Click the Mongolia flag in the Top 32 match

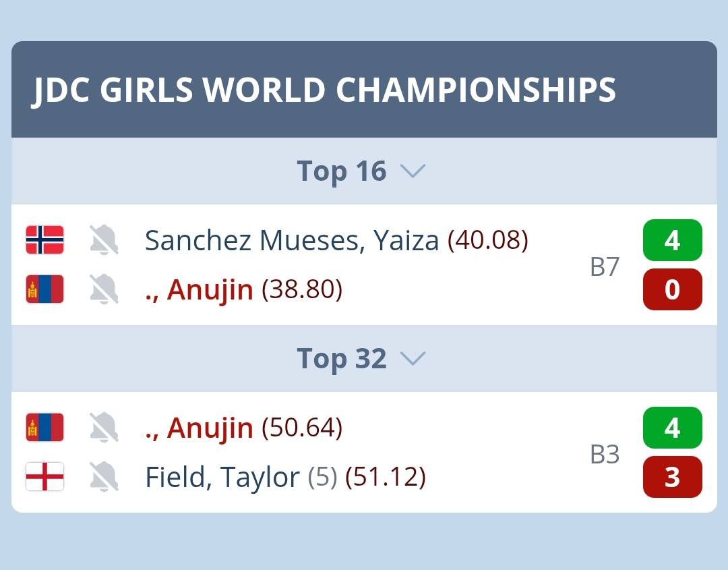[44, 428]
